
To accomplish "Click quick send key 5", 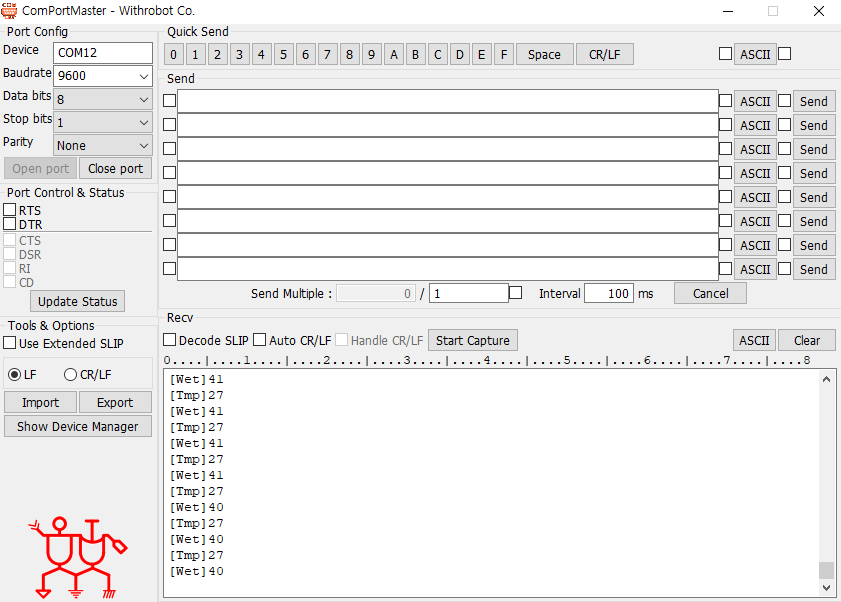I will 283,54.
